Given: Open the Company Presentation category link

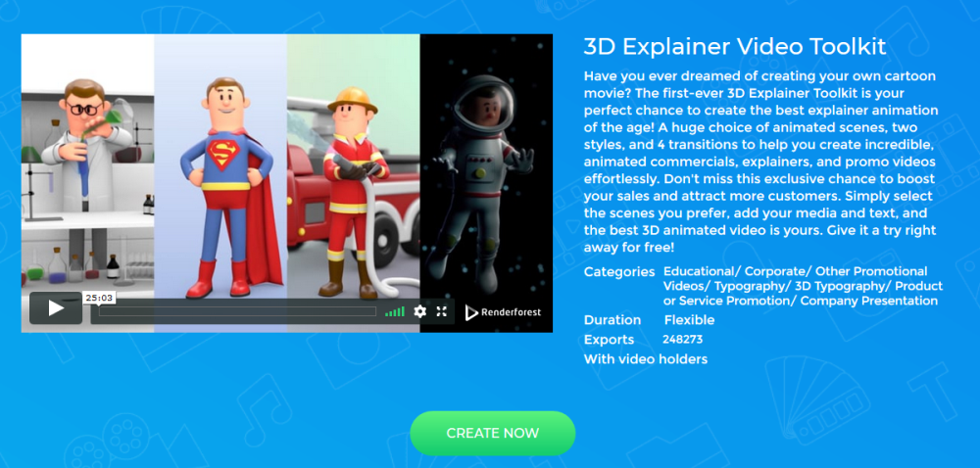Looking at the screenshot, I should 868,302.
